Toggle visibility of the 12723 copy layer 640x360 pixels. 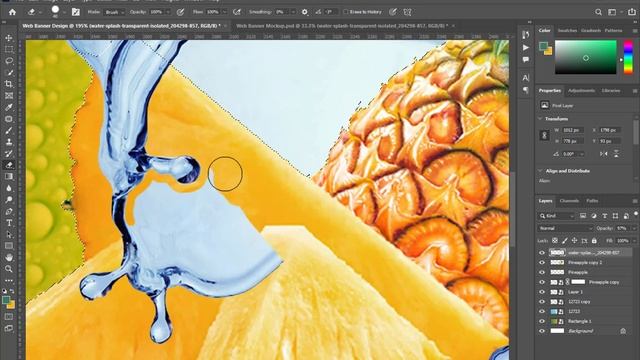(x=542, y=302)
